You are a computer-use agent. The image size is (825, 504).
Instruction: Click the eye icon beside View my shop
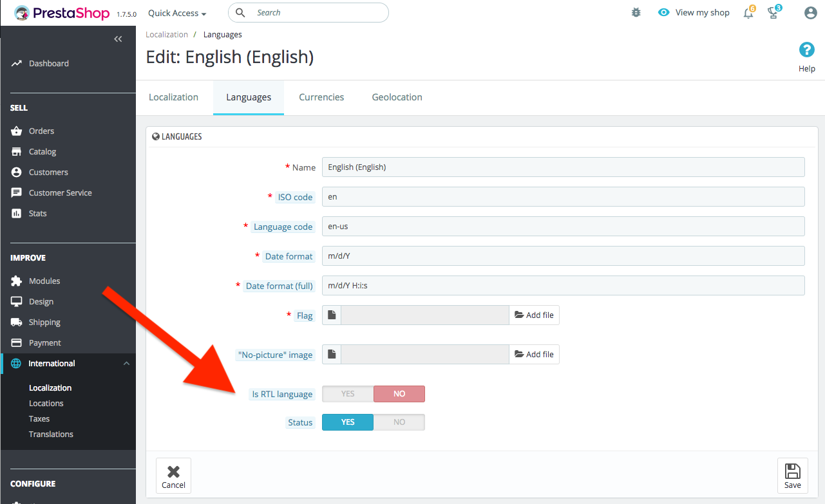click(664, 13)
